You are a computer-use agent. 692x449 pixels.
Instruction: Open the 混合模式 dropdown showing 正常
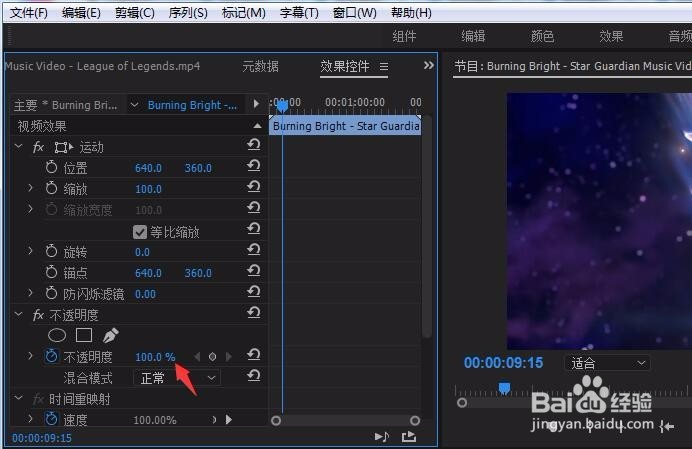click(177, 378)
